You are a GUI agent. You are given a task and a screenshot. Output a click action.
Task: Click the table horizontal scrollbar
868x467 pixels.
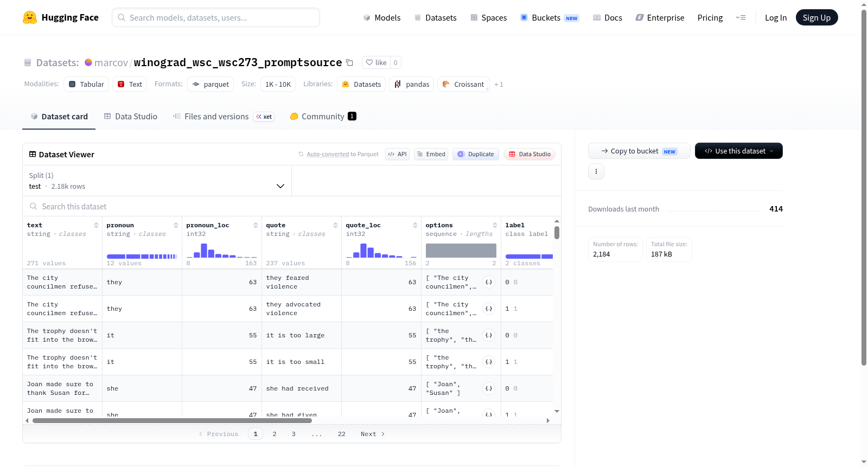(x=172, y=420)
